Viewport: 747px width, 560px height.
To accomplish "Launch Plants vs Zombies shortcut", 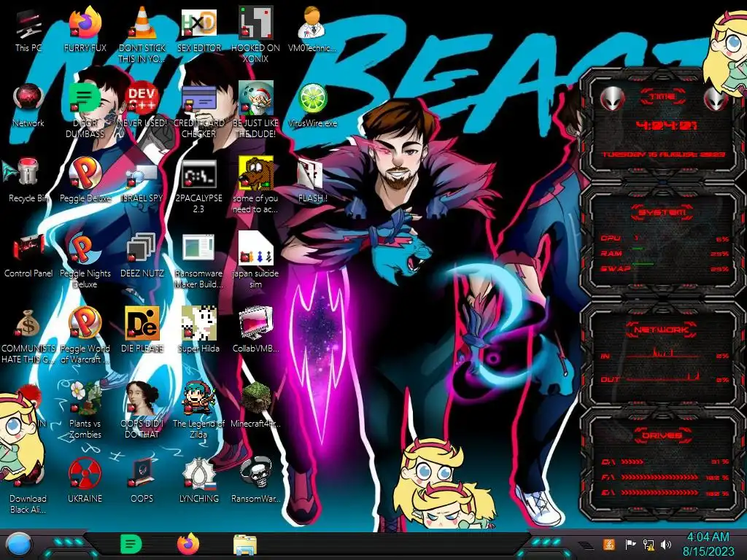I will point(85,410).
